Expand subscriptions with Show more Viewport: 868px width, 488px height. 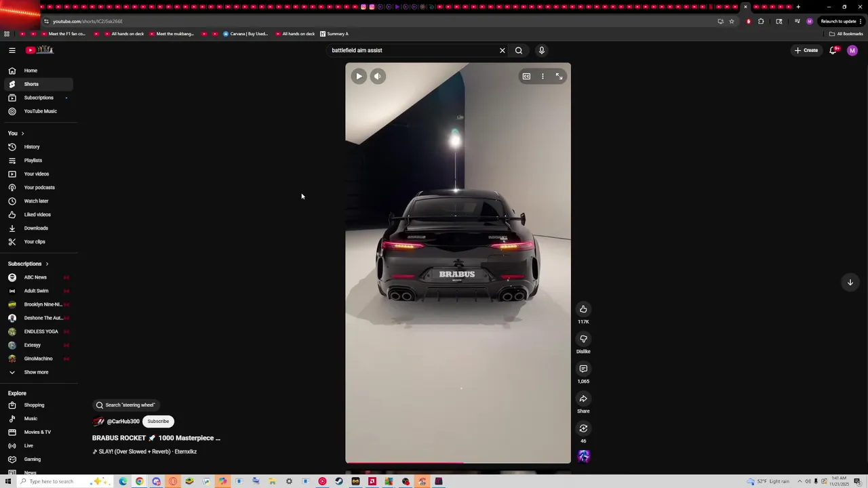point(37,372)
